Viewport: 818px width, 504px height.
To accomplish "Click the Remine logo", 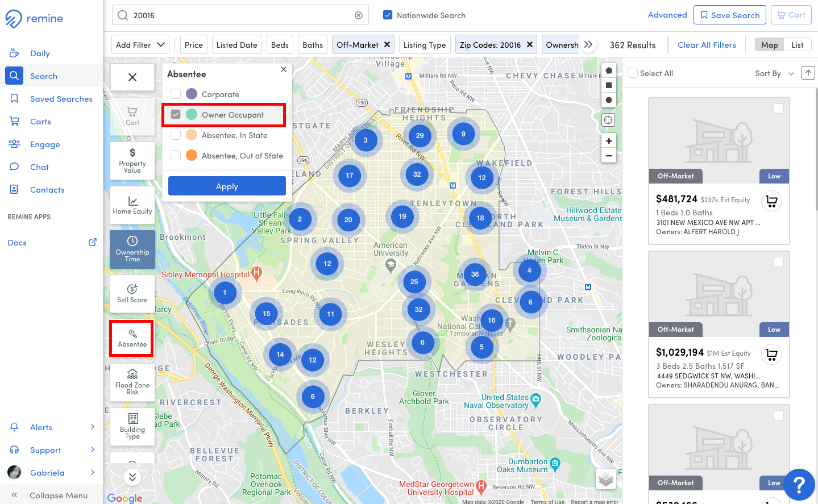I will [x=34, y=19].
